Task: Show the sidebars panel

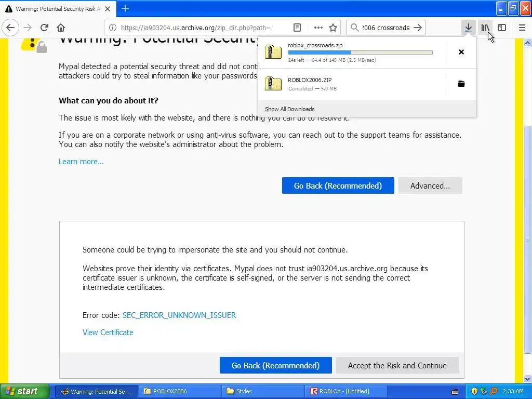Action: (x=502, y=28)
